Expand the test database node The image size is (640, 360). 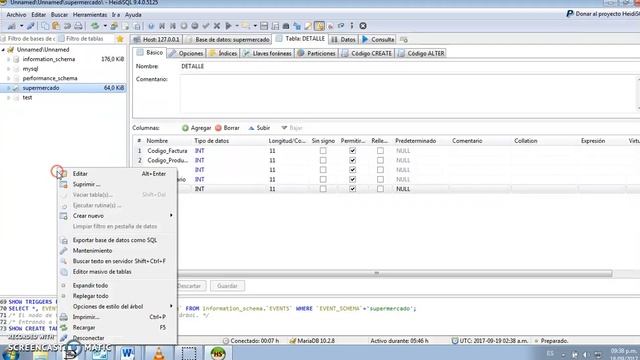coord(9,98)
